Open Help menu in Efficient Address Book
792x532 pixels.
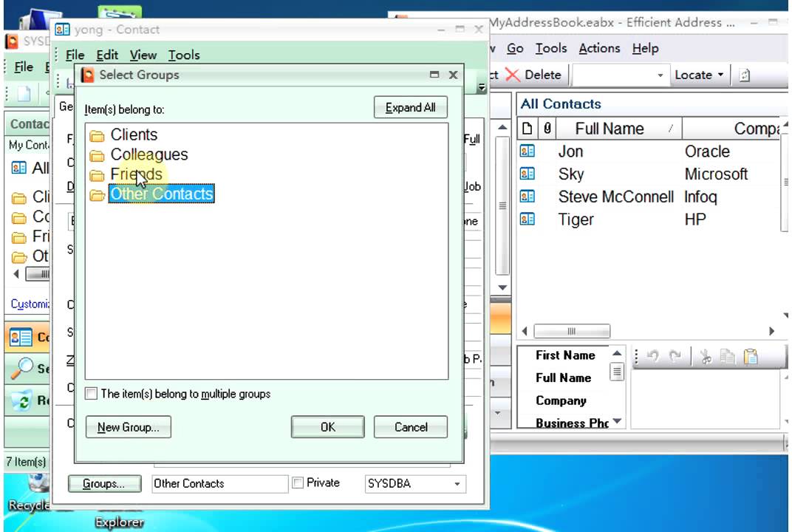tap(645, 49)
